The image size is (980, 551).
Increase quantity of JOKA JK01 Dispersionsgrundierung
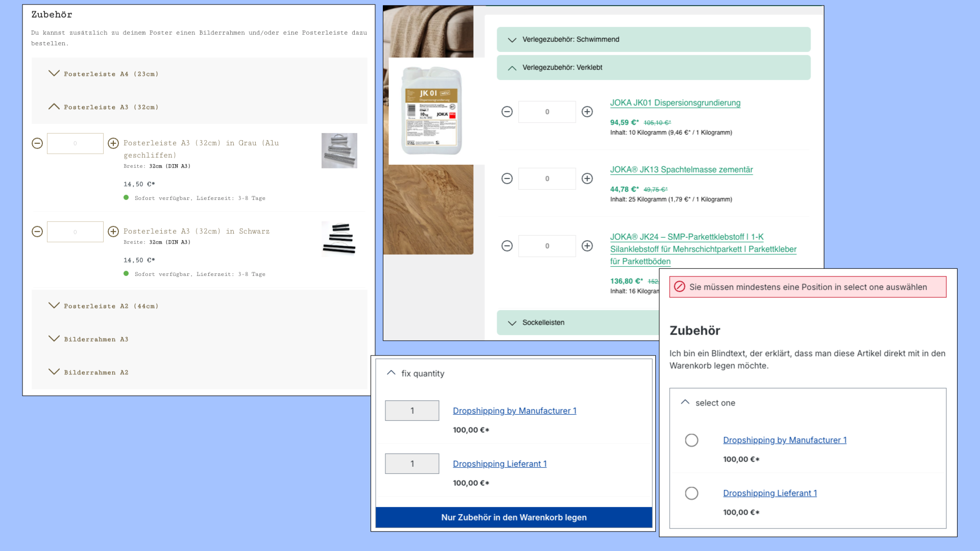click(587, 112)
